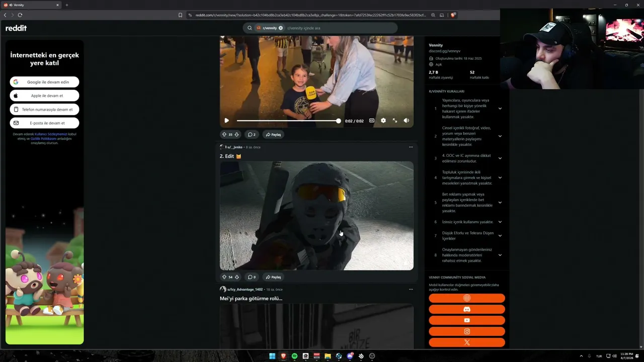Open the Gizlilik Politikası link
The height and width of the screenshot is (362, 644).
click(x=43, y=139)
